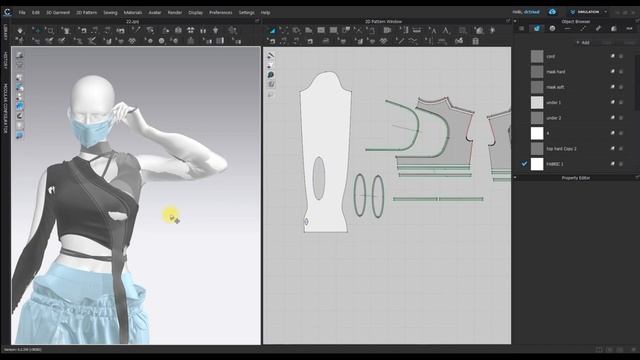Open the SIMULATION mode dropdown

coord(589,12)
